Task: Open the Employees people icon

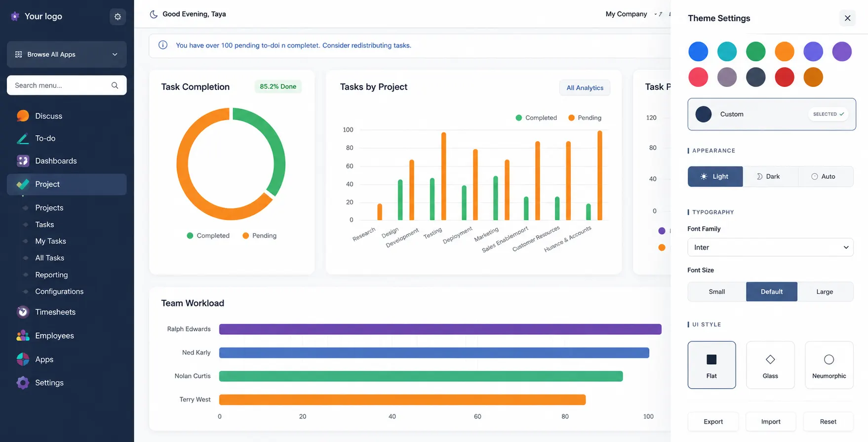Action: point(23,336)
